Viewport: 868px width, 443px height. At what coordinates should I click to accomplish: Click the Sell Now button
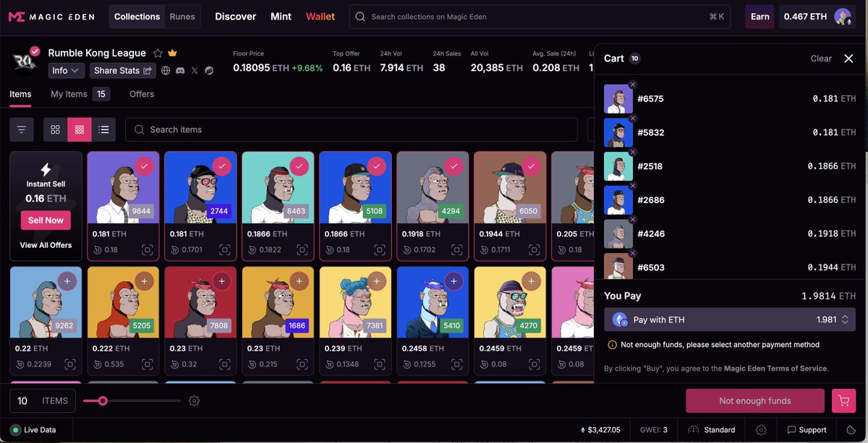tap(46, 220)
